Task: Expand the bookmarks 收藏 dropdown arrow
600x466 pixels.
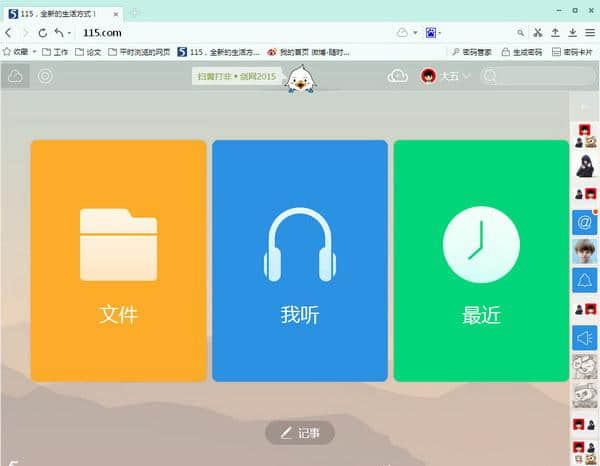Action: point(34,52)
